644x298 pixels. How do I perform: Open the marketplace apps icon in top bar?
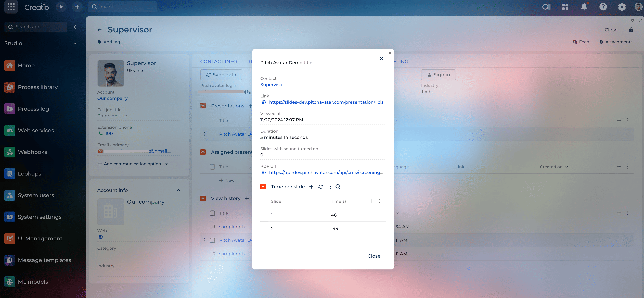point(565,7)
